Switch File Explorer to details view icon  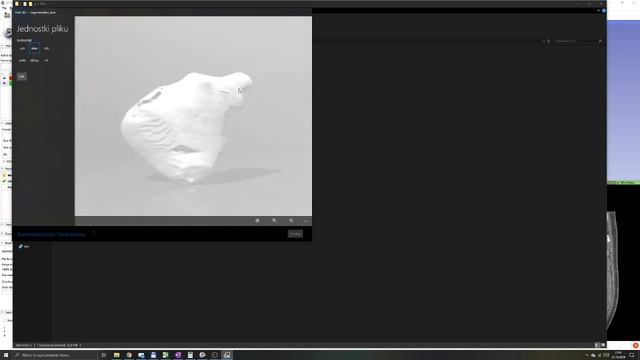pyautogui.click(x=597, y=345)
